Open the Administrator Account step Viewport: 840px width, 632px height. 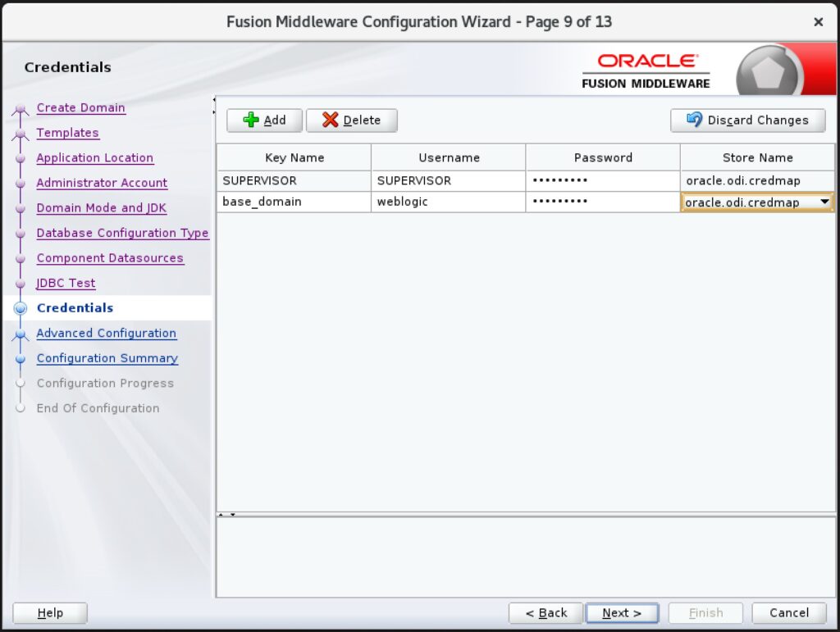[102, 183]
